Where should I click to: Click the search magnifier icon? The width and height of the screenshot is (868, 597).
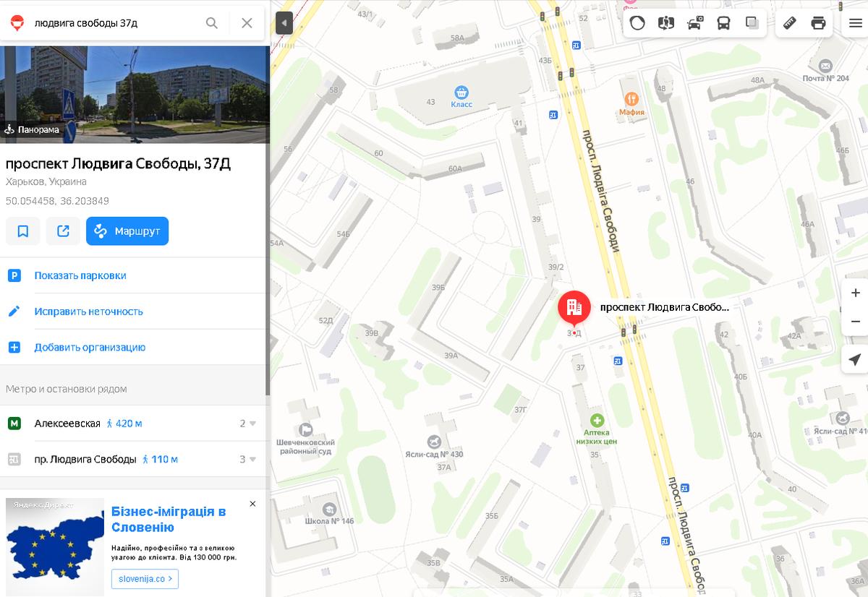[x=211, y=23]
